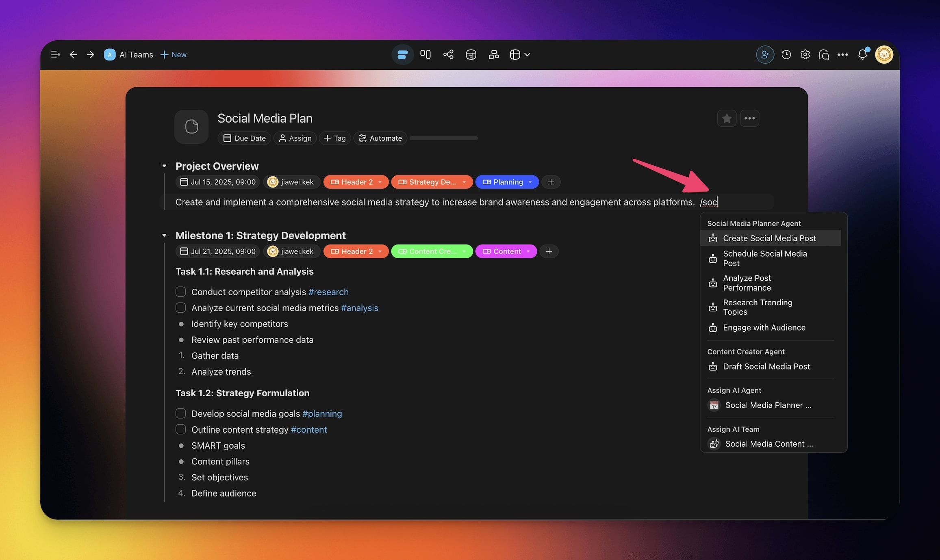Open the #research hashtag link
This screenshot has width=940, height=560.
point(328,292)
